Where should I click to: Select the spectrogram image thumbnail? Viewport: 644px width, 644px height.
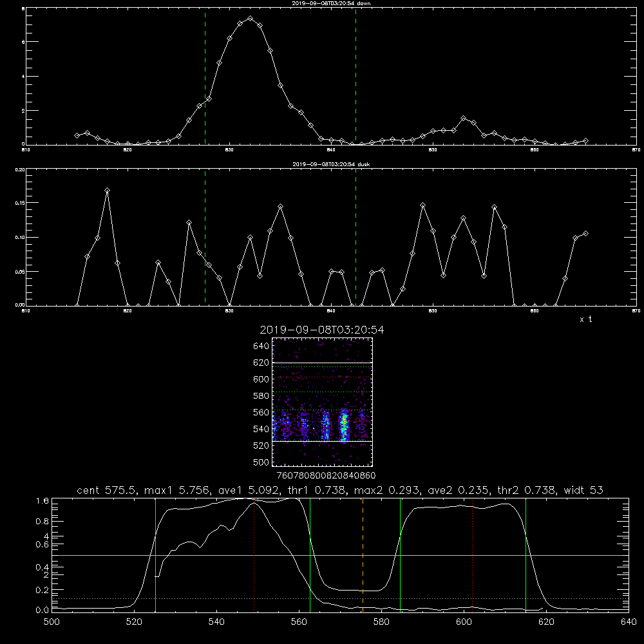click(322, 402)
